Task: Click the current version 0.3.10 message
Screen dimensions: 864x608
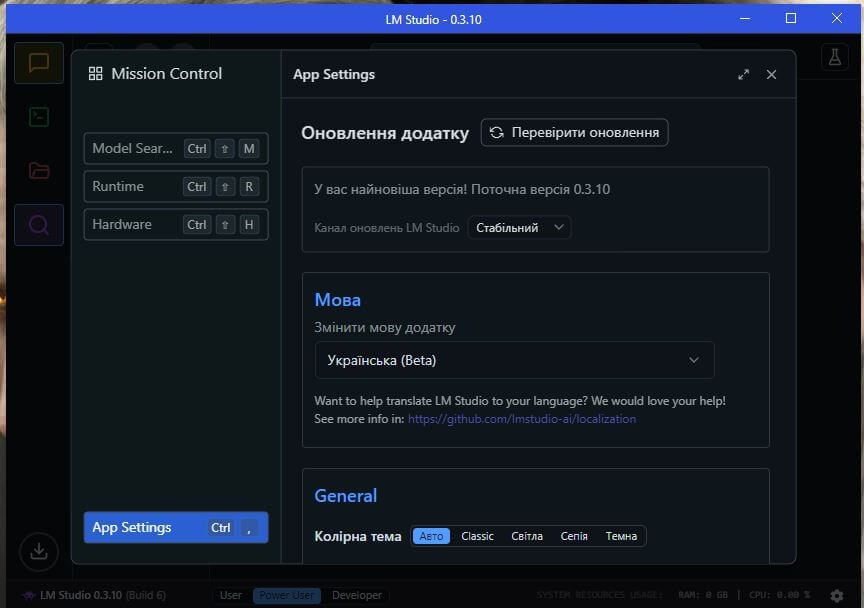Action: point(462,189)
